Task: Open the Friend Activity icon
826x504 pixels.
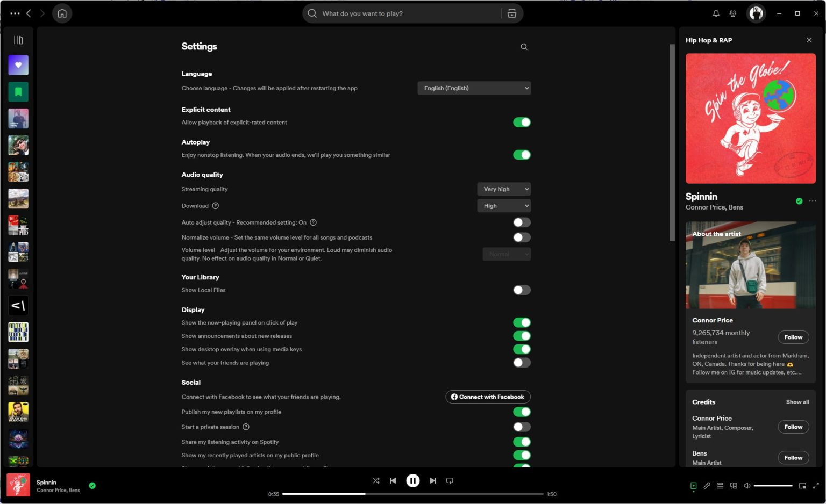Action: [x=733, y=13]
